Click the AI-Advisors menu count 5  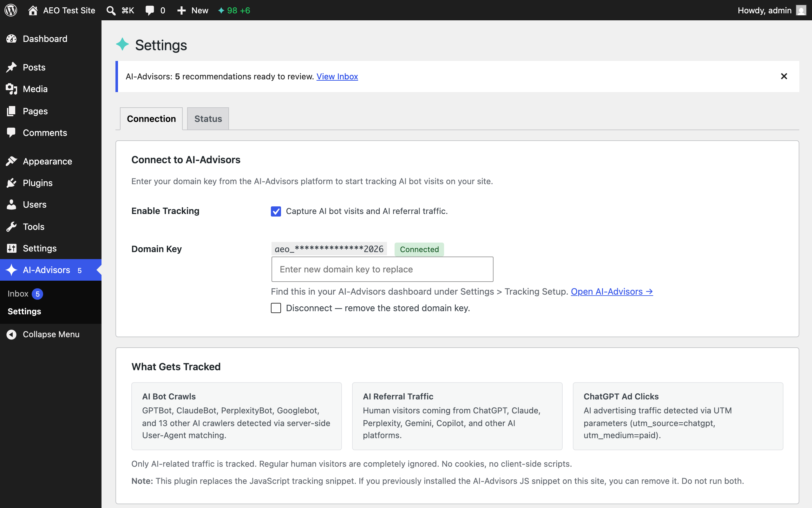(80, 271)
